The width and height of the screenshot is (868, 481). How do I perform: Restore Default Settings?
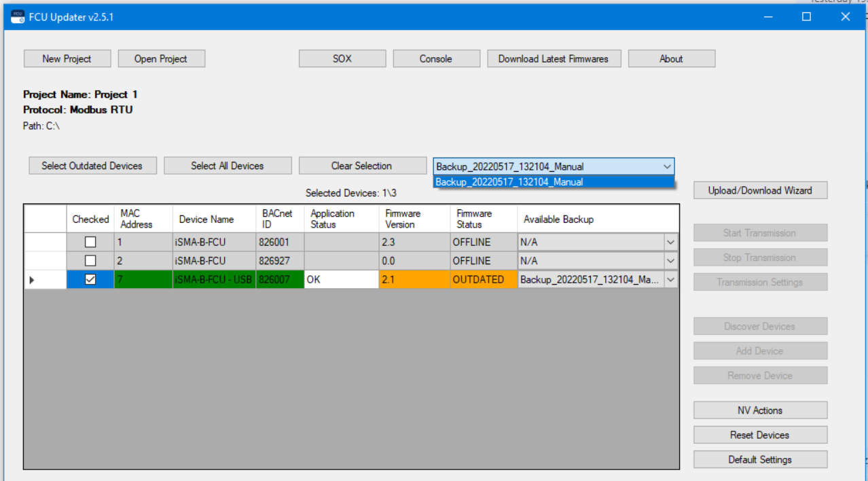click(760, 459)
